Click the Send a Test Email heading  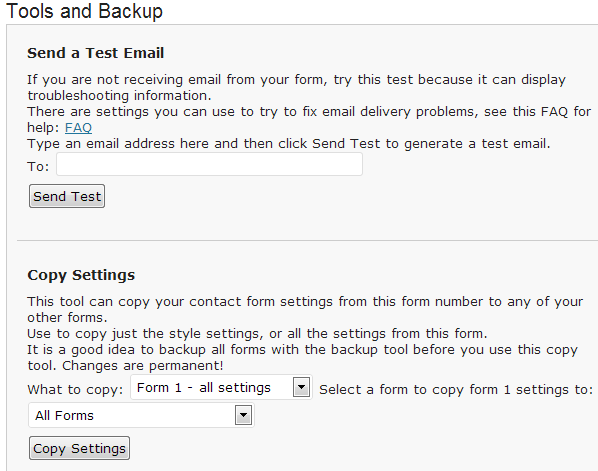point(96,53)
